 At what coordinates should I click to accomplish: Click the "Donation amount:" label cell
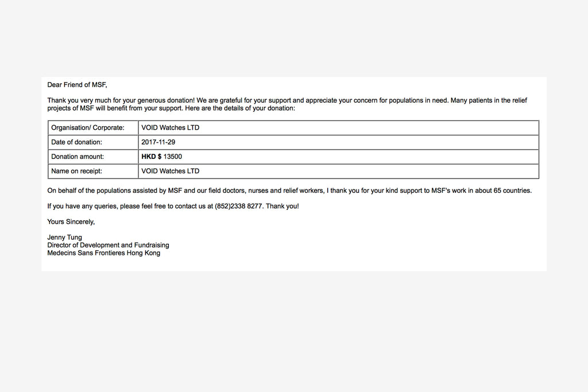click(78, 157)
